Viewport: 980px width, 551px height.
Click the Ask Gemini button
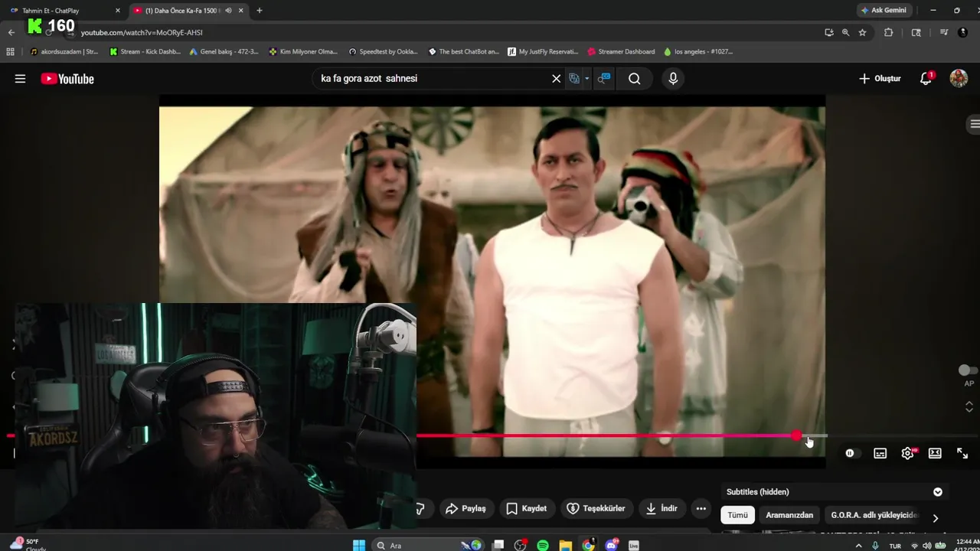click(x=883, y=11)
